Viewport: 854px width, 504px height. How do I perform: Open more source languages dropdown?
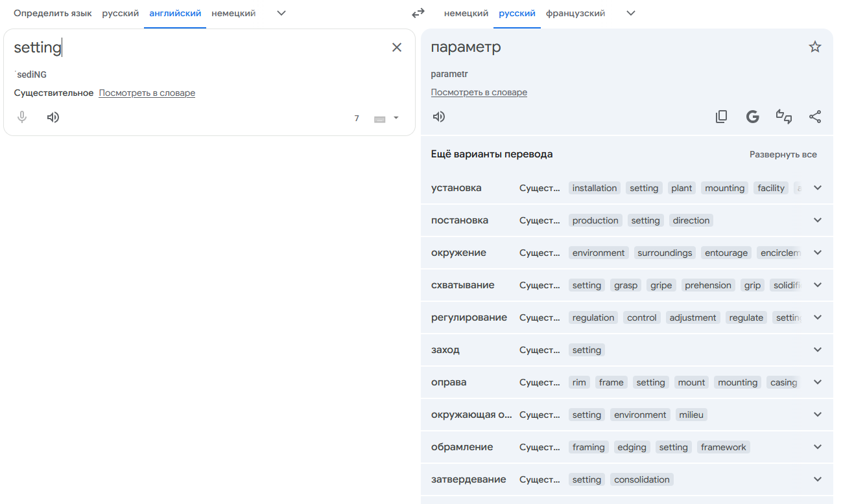(281, 13)
